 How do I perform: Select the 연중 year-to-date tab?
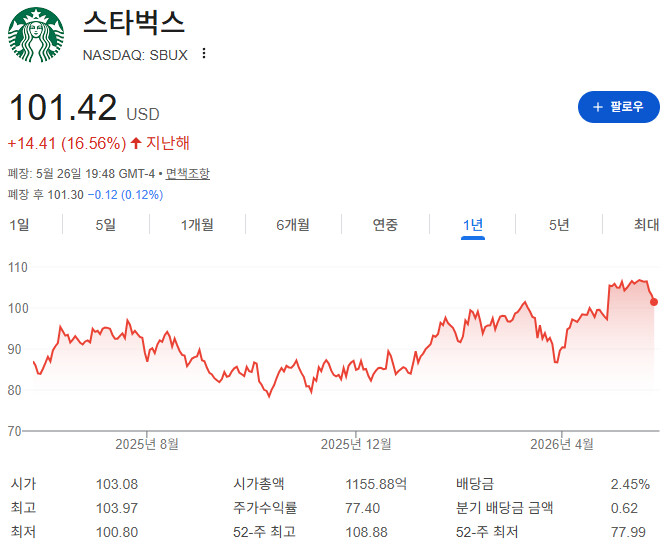[385, 225]
